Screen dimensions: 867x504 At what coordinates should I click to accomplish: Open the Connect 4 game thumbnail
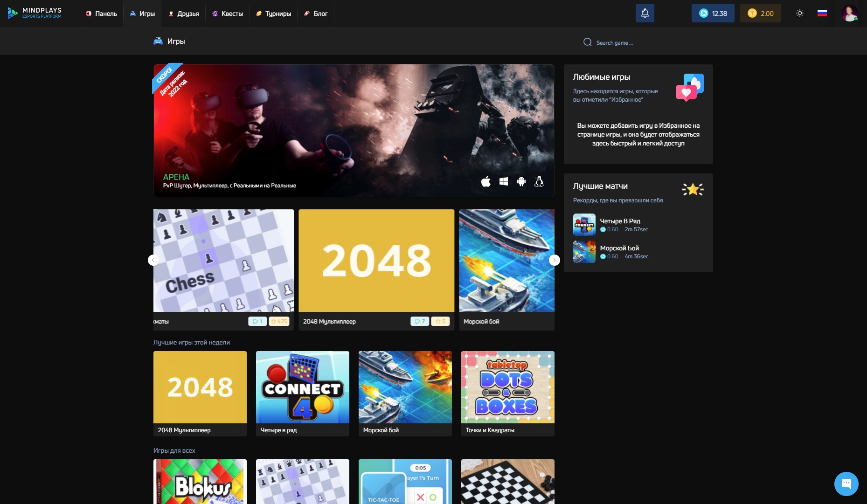(302, 387)
